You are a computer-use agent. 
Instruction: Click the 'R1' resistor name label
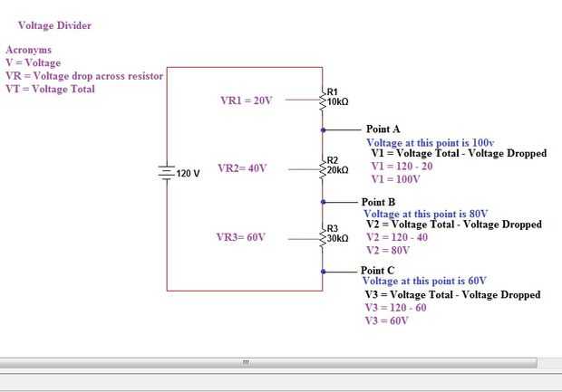click(x=333, y=92)
